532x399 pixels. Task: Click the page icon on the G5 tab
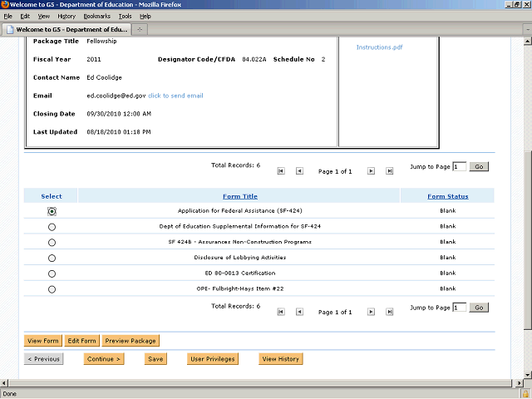coord(10,30)
